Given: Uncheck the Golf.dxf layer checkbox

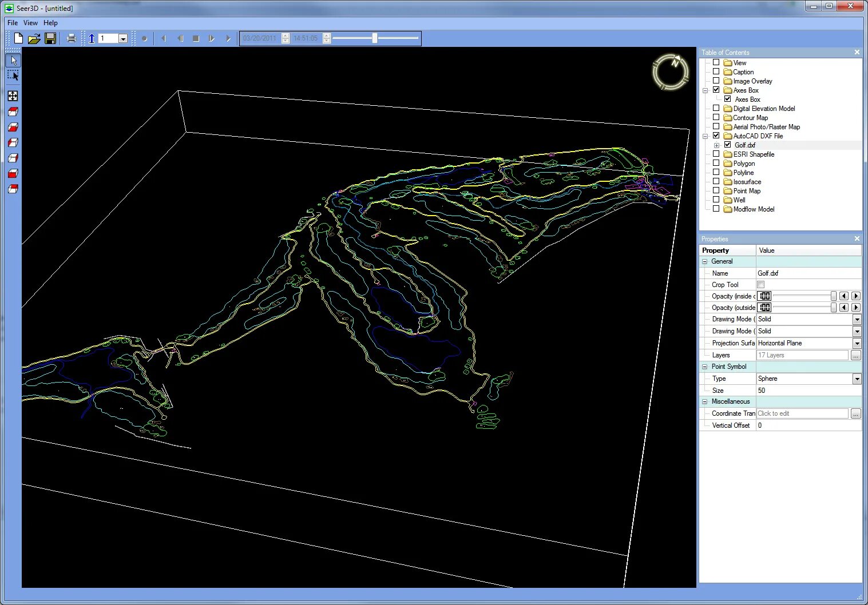Looking at the screenshot, I should click(x=727, y=145).
